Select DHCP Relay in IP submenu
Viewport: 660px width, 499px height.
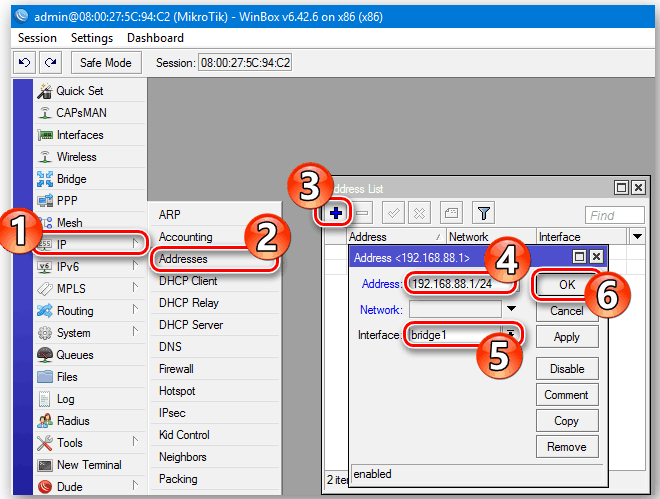[x=215, y=303]
